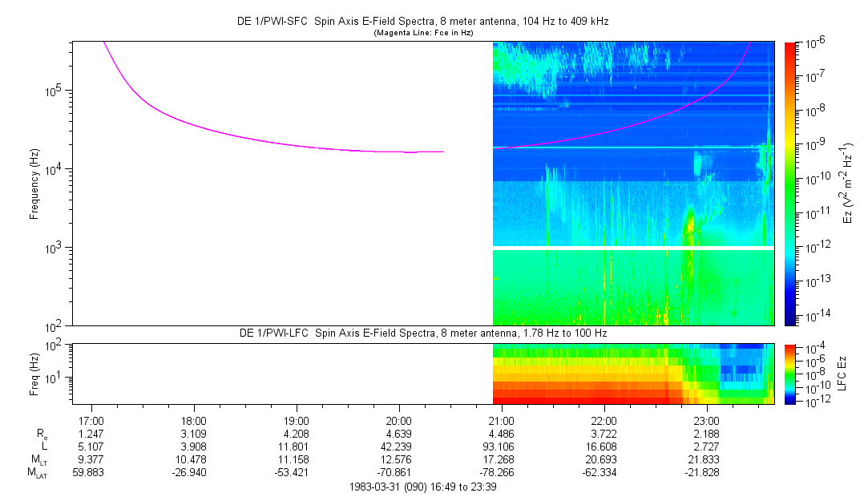Screen dimensions: 868x497
Task: Click the L value 93.106
Action: (x=501, y=446)
